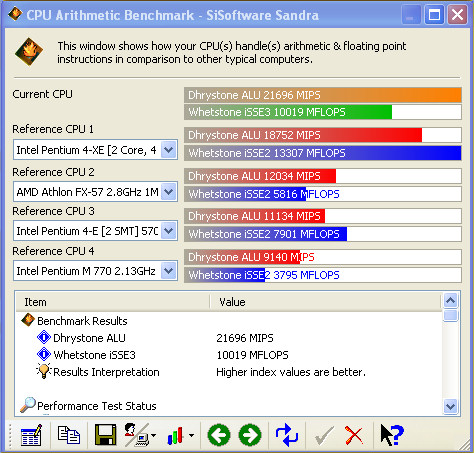Click the Intel Pentium 4-XE combo box text
Viewport: 474px width, 453px height.
coord(87,150)
